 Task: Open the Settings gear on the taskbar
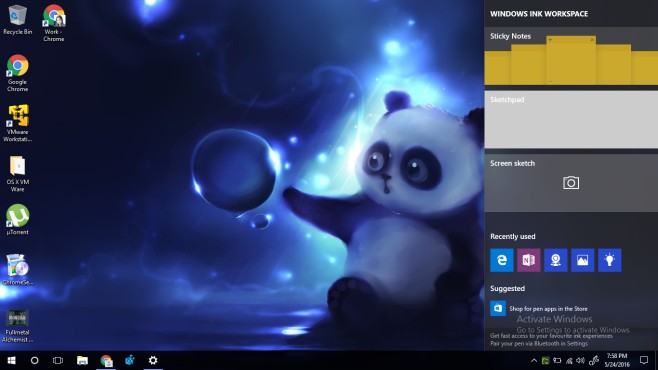[x=153, y=360]
